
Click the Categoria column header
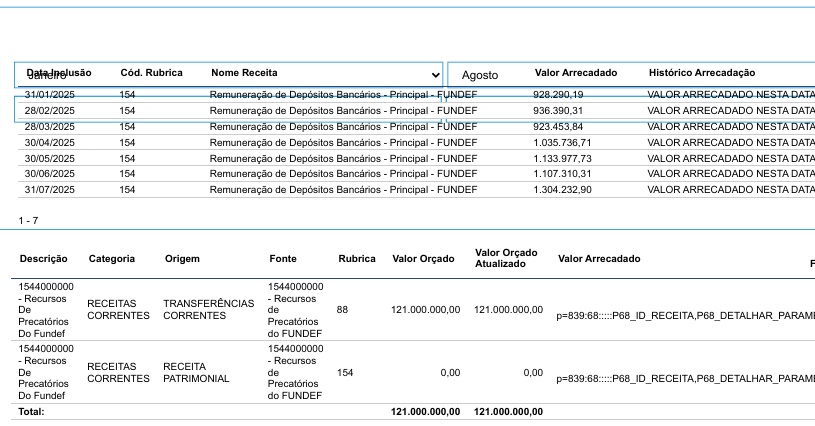click(111, 259)
